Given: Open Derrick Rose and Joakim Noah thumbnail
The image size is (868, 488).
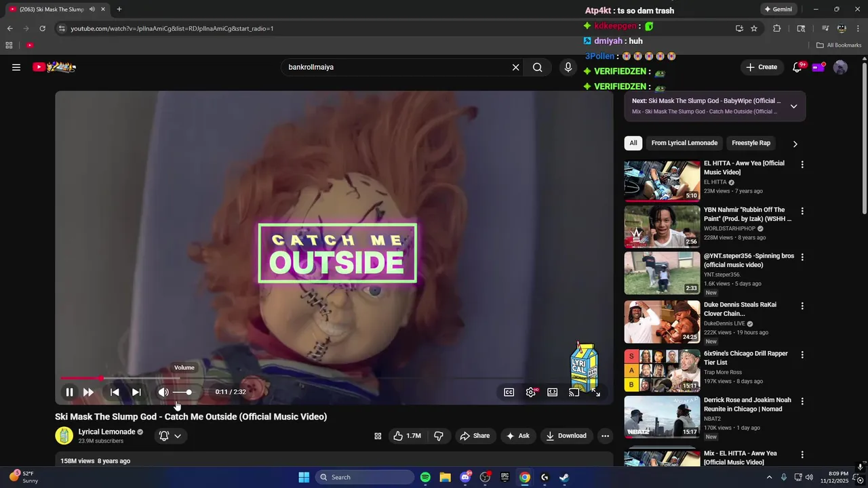Looking at the screenshot, I should click(x=662, y=416).
